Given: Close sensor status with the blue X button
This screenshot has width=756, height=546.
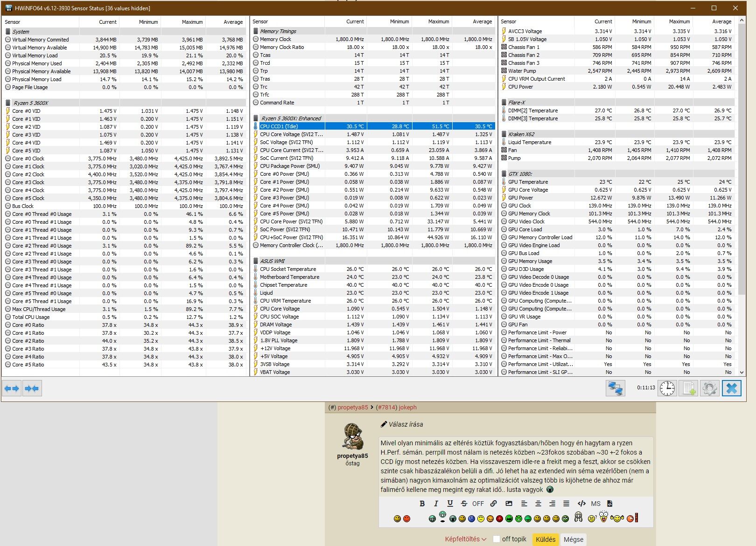Looking at the screenshot, I should click(x=732, y=388).
